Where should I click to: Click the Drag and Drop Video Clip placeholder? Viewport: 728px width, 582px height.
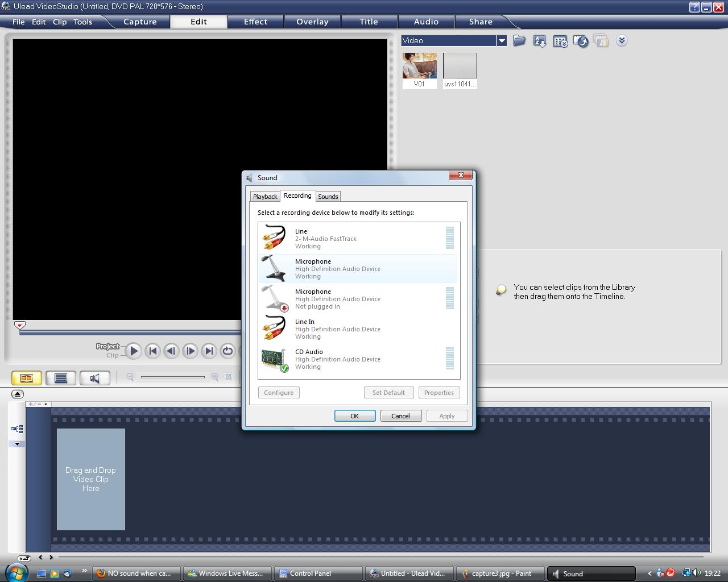click(91, 479)
